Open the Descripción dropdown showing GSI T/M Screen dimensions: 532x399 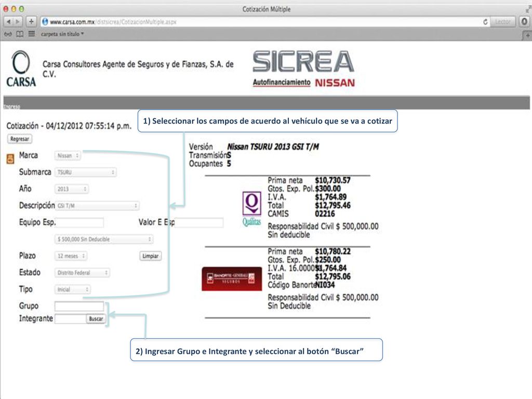click(97, 206)
